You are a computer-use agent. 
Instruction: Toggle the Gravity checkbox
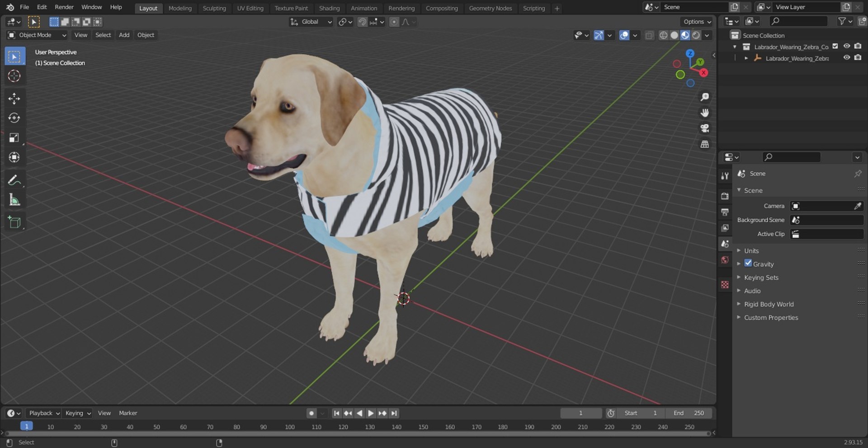point(748,263)
